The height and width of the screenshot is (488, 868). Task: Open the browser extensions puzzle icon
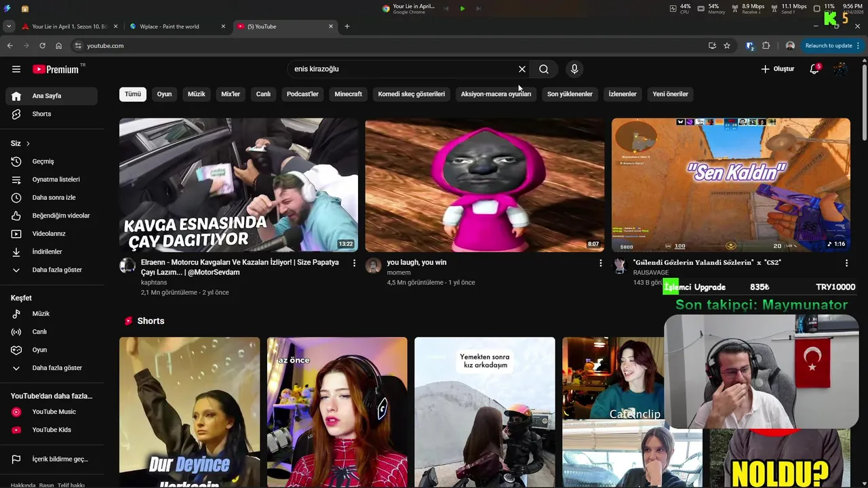click(x=766, y=45)
